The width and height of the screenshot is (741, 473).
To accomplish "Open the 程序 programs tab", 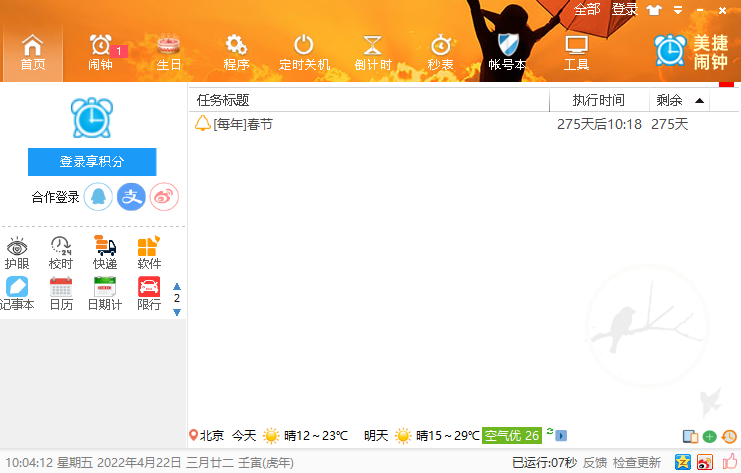I will point(236,52).
